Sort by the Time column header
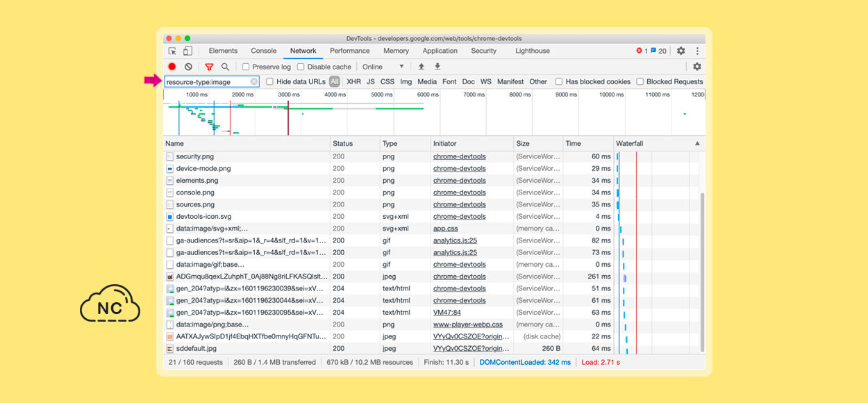868x403 pixels. 588,144
